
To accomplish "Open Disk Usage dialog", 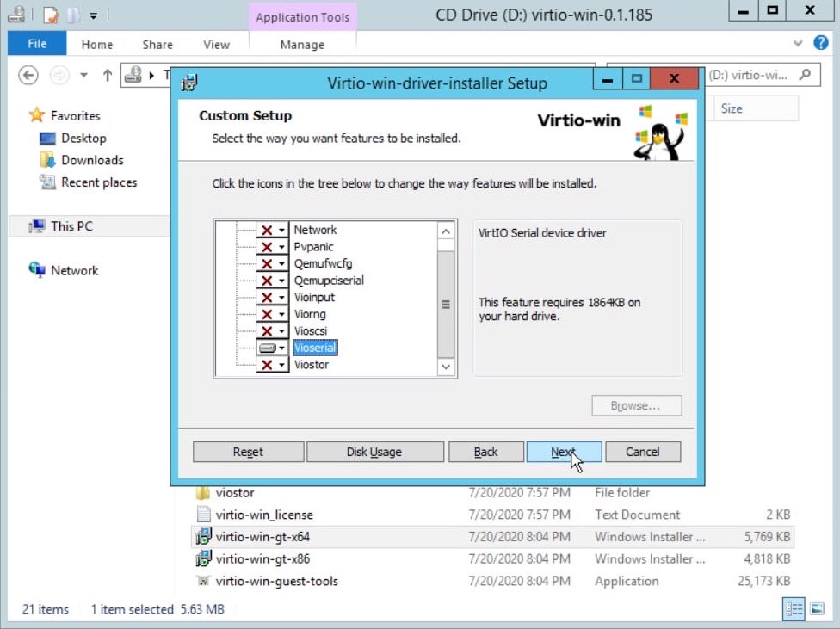I will pos(374,452).
